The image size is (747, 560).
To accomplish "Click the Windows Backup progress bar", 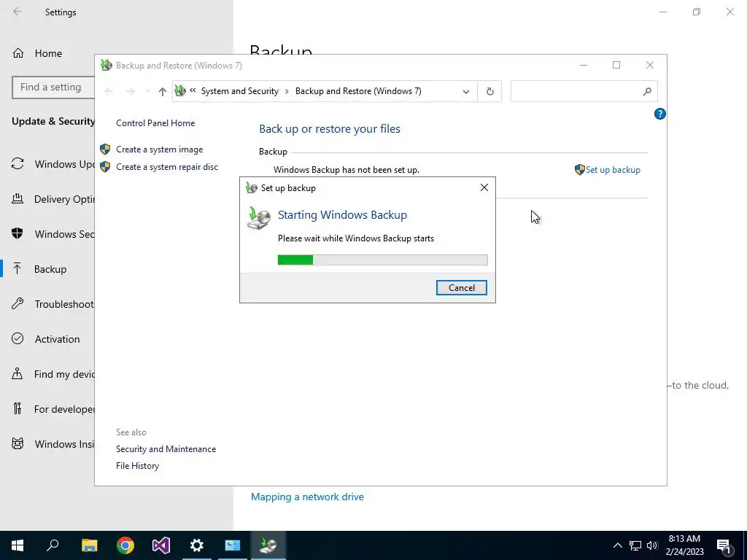I will coord(382,260).
